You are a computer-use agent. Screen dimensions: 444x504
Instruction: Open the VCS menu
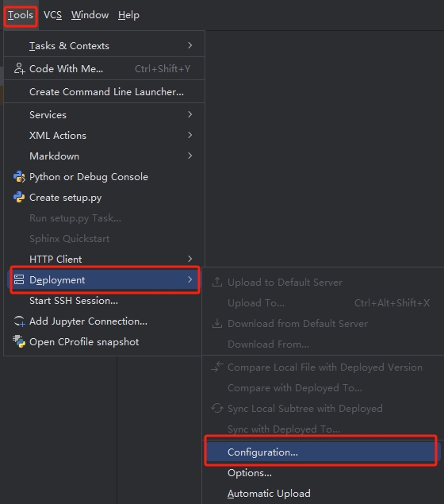[x=52, y=15]
